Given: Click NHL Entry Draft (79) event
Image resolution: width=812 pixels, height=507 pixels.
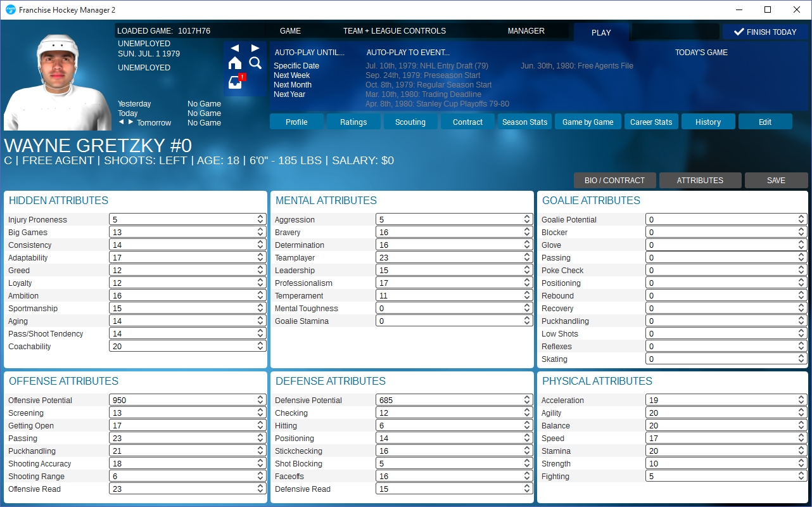Looking at the screenshot, I should pos(427,66).
